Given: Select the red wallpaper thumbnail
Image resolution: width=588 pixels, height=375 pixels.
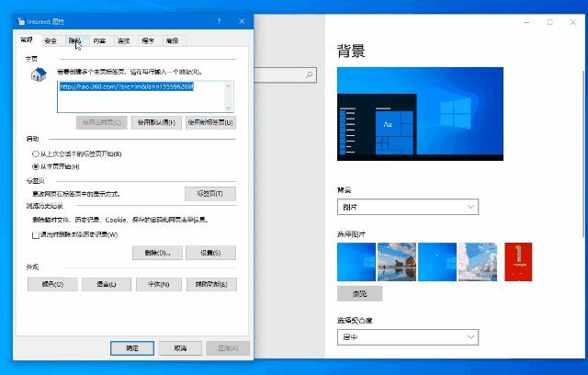Looking at the screenshot, I should click(518, 262).
